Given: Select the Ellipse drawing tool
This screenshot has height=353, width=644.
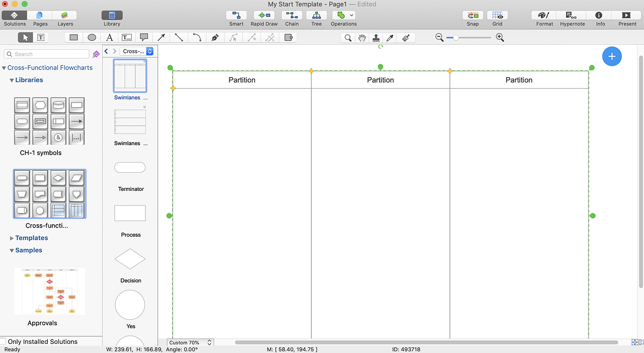Looking at the screenshot, I should pos(92,37).
